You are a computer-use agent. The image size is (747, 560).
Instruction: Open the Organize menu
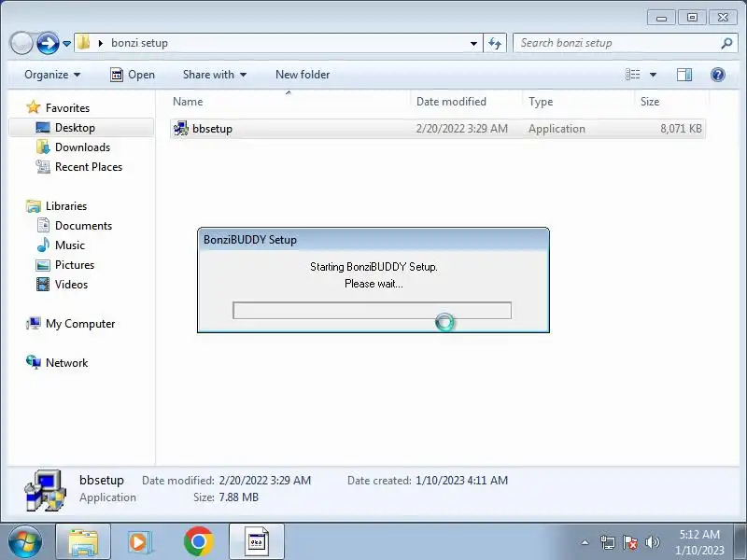pyautogui.click(x=52, y=75)
